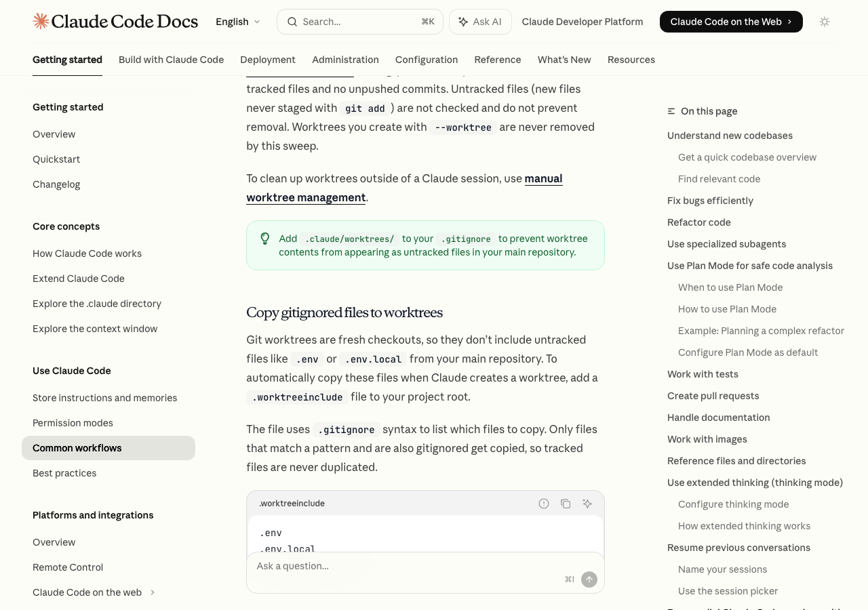Toggle dark mode with the sun icon
Viewport: 868px width, 610px height.
tap(824, 22)
